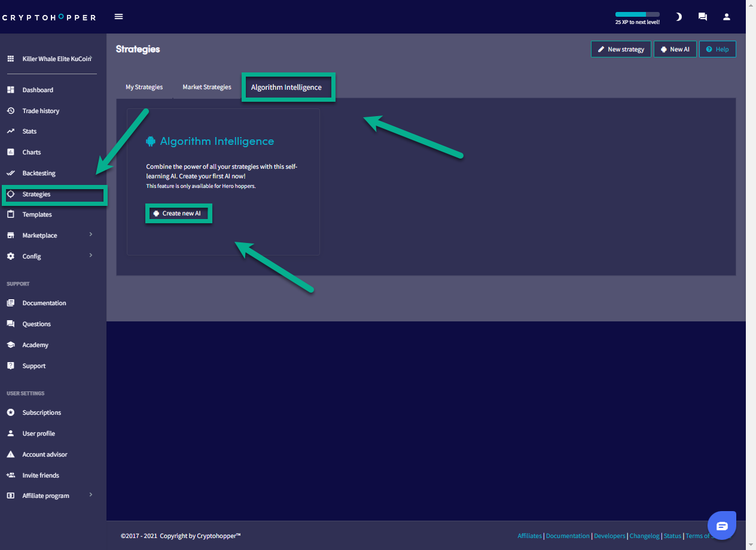Click the Stats trend icon

pos(10,131)
